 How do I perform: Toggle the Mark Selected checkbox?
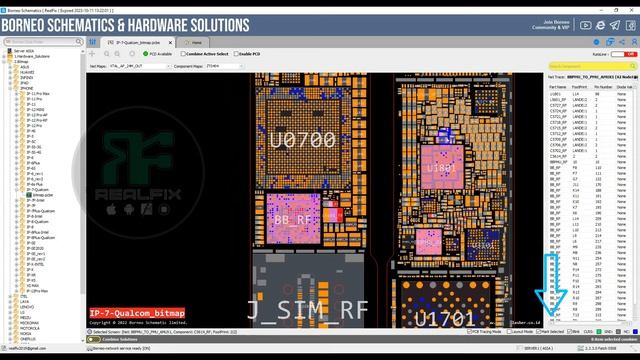pyautogui.click(x=538, y=332)
